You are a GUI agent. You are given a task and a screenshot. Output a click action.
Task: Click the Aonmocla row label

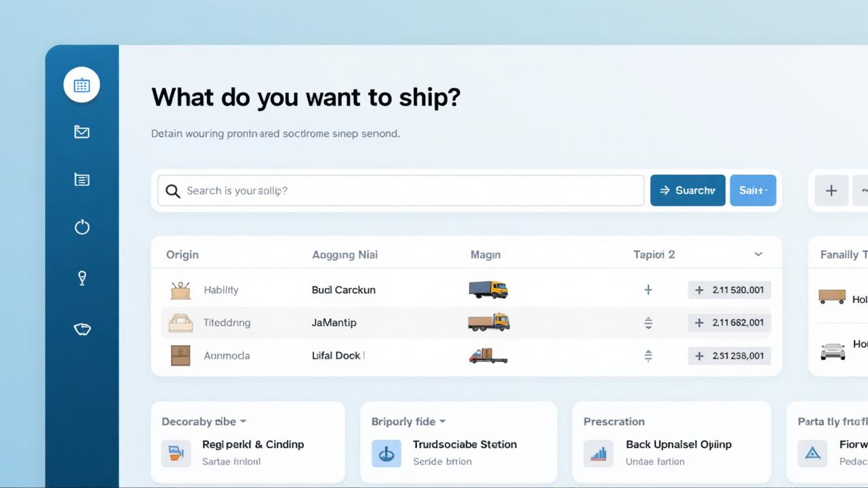(226, 355)
